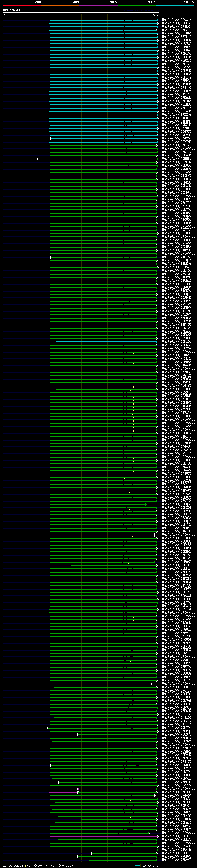Select hit UniRef100_P14869
Viewport: 197px width, 868px height.
click(177, 386)
